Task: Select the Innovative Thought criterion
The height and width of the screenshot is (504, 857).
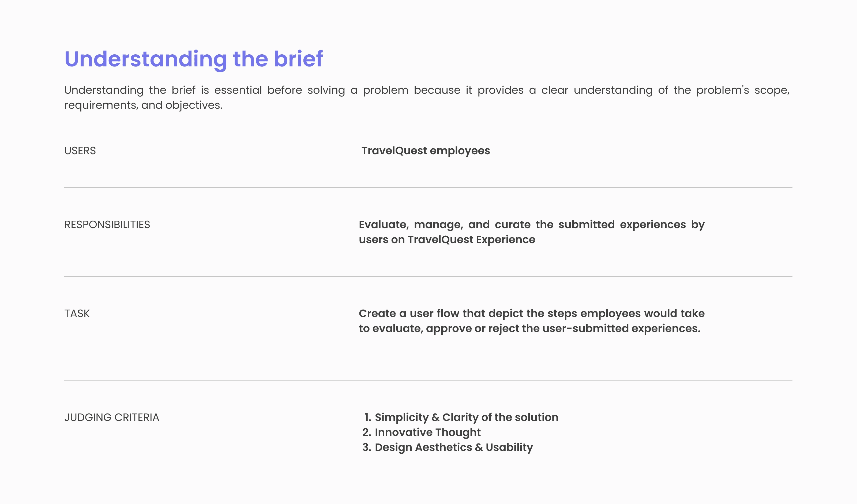Action: (x=427, y=432)
